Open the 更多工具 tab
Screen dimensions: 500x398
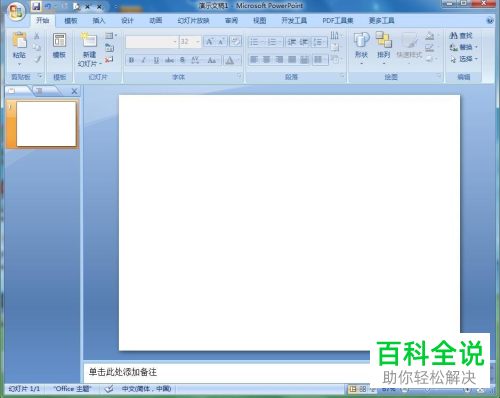[x=381, y=21]
